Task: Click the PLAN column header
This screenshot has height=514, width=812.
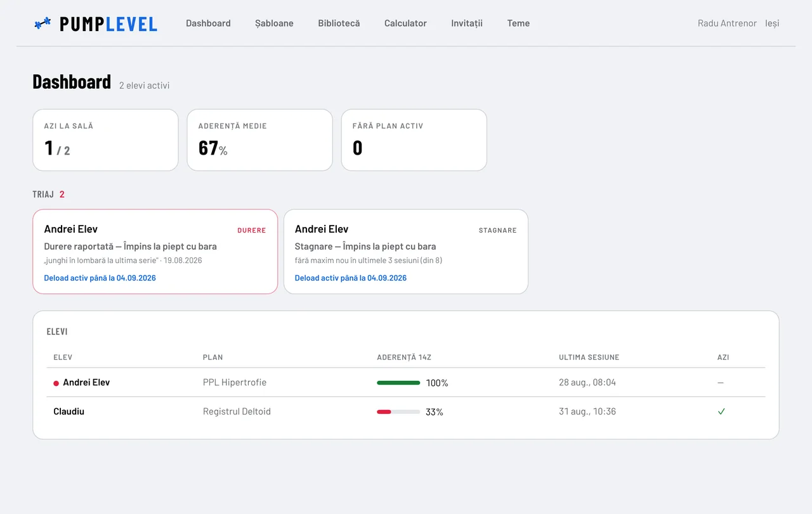Action: 213,357
